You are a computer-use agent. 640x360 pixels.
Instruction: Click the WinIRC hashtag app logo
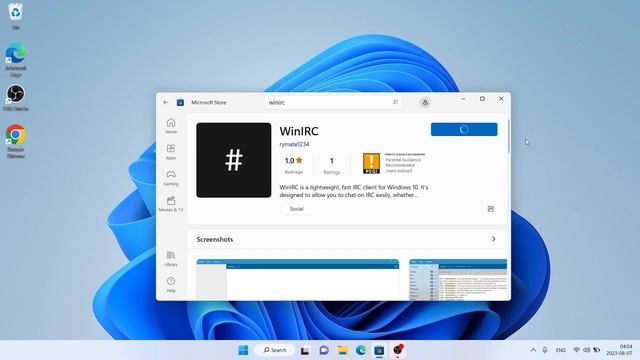click(233, 160)
